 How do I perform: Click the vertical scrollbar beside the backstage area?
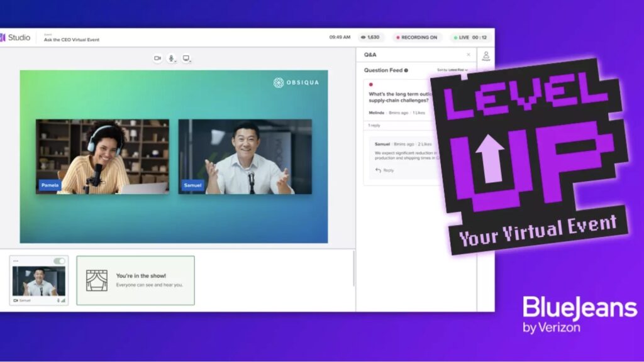tap(353, 270)
